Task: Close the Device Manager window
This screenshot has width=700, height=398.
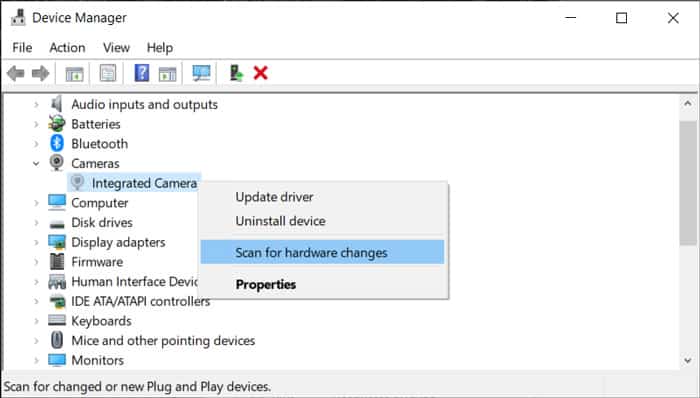Action: (x=673, y=18)
